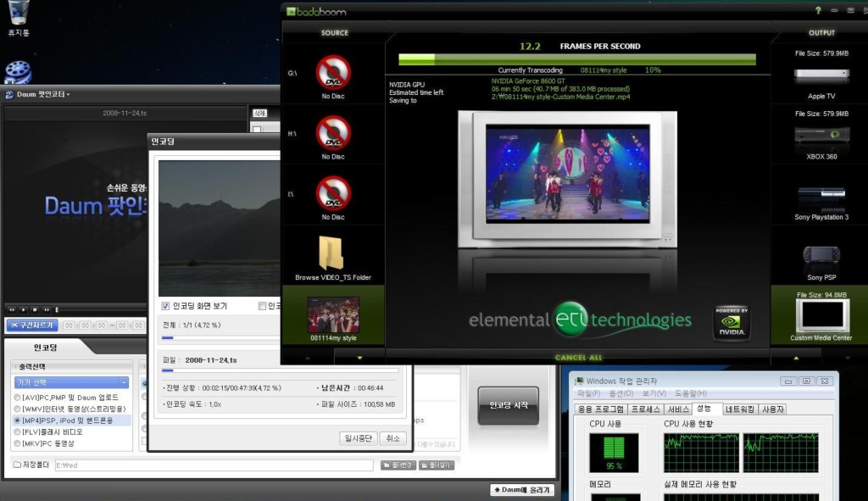Click fast-forward button in Daum player
This screenshot has width=868, height=501.
pyautogui.click(x=47, y=309)
